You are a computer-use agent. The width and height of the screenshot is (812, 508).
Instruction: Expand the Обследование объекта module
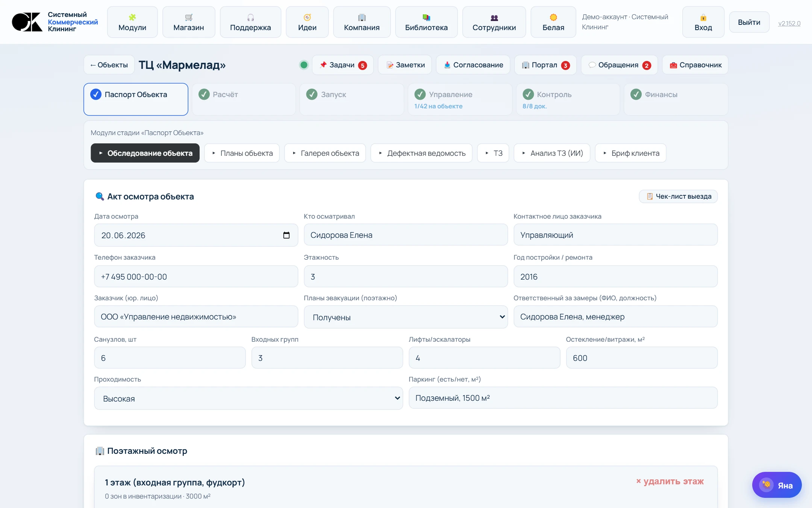tap(145, 153)
